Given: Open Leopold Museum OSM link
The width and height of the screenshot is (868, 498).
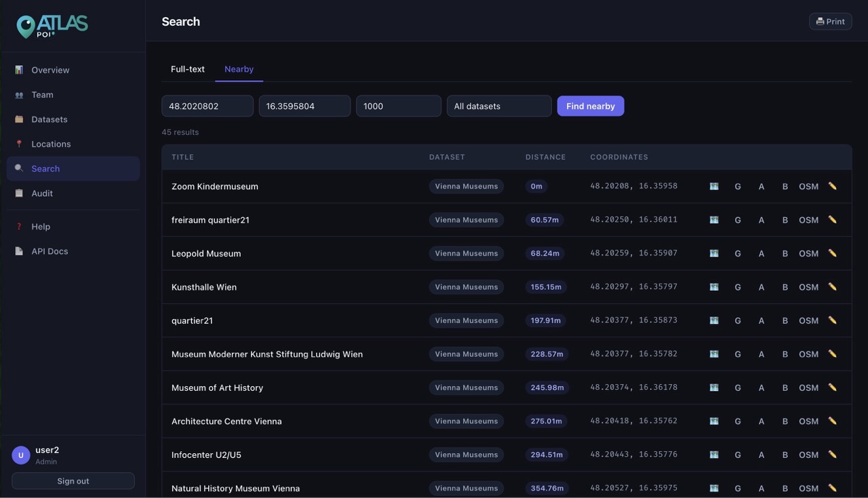Looking at the screenshot, I should pos(808,253).
